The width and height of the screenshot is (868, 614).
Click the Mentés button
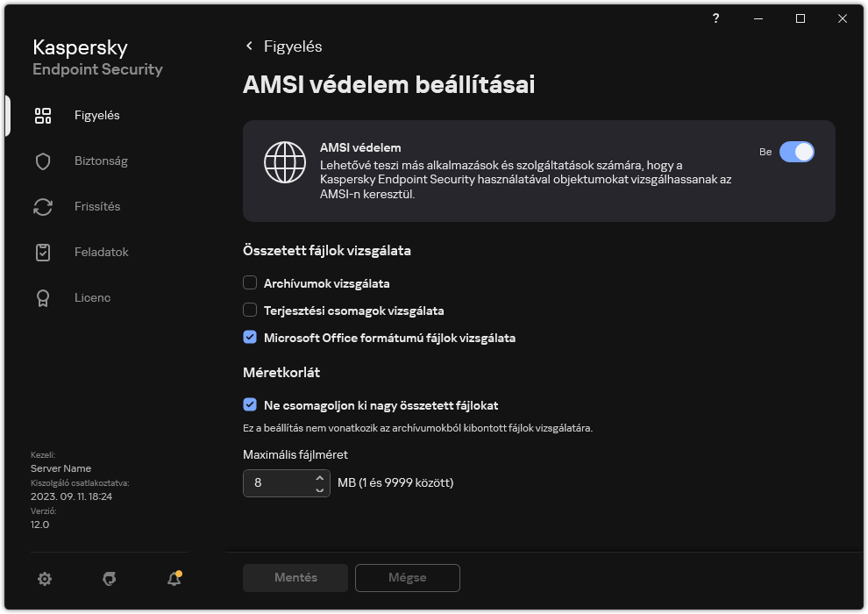pyautogui.click(x=295, y=577)
